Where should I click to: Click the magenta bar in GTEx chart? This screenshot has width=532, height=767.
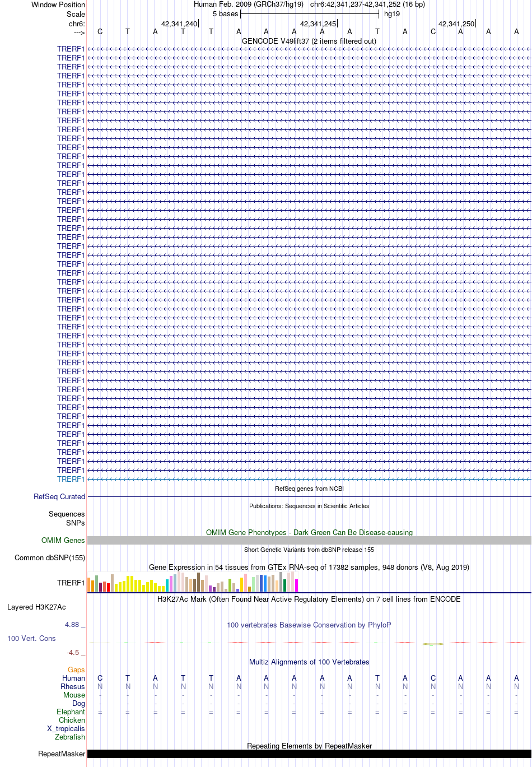point(296,585)
